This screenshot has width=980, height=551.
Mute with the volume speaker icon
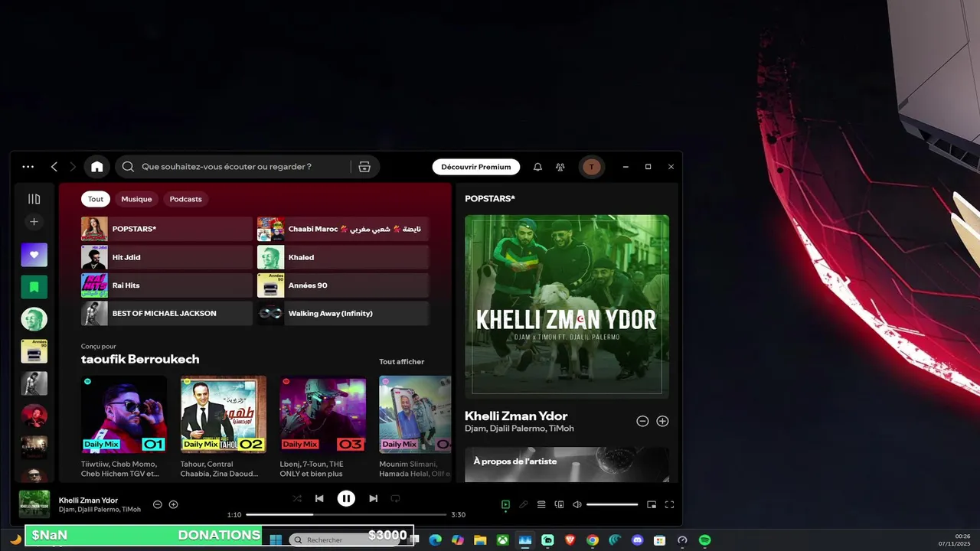point(577,504)
